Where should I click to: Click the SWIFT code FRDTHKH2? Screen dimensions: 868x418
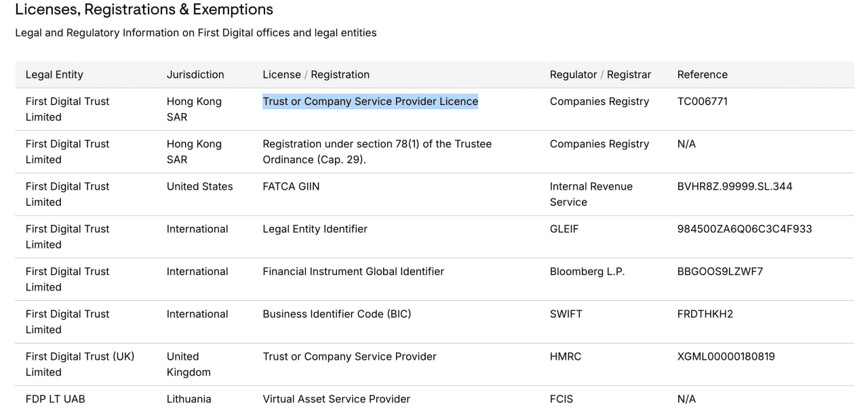(705, 314)
